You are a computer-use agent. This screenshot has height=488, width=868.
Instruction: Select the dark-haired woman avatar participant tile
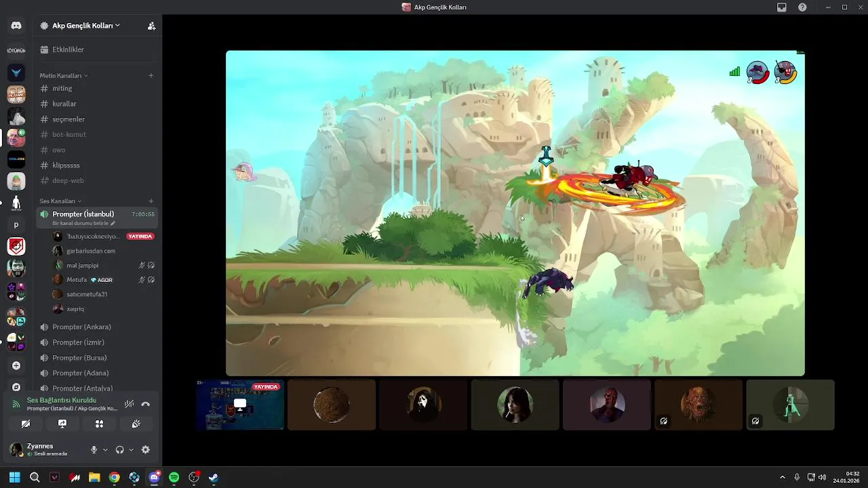515,405
